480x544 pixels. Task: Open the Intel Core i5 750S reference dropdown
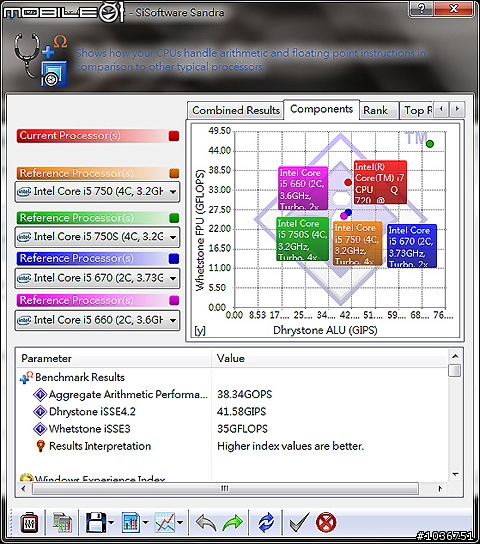pos(97,237)
